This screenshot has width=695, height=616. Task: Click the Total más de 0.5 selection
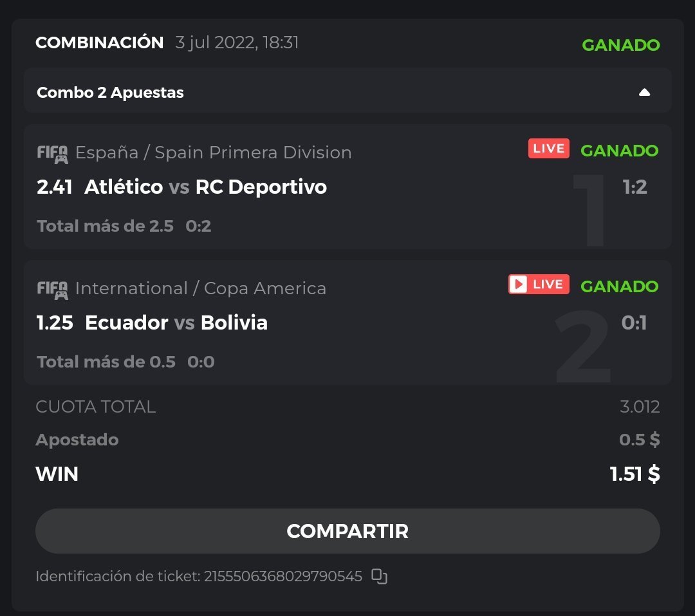click(x=106, y=362)
